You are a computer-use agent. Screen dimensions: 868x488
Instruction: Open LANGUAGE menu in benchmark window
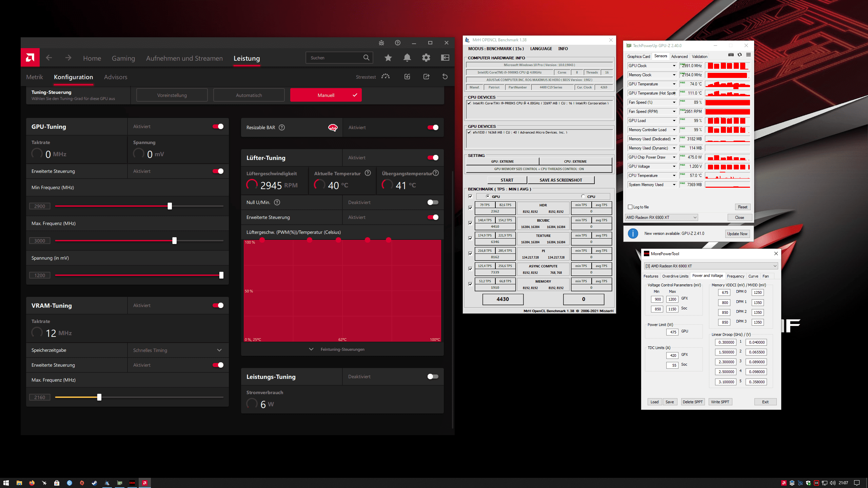point(541,49)
